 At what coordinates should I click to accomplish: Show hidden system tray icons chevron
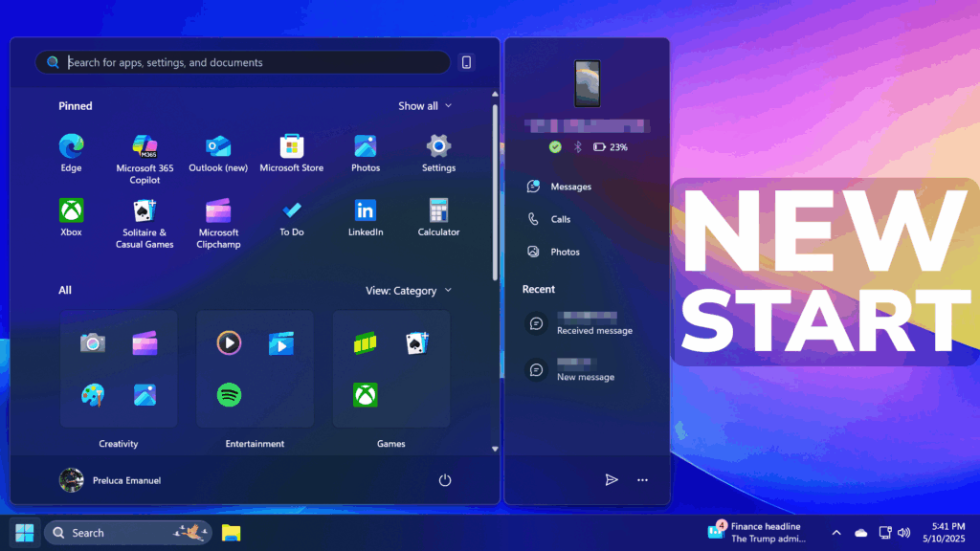[x=836, y=533]
